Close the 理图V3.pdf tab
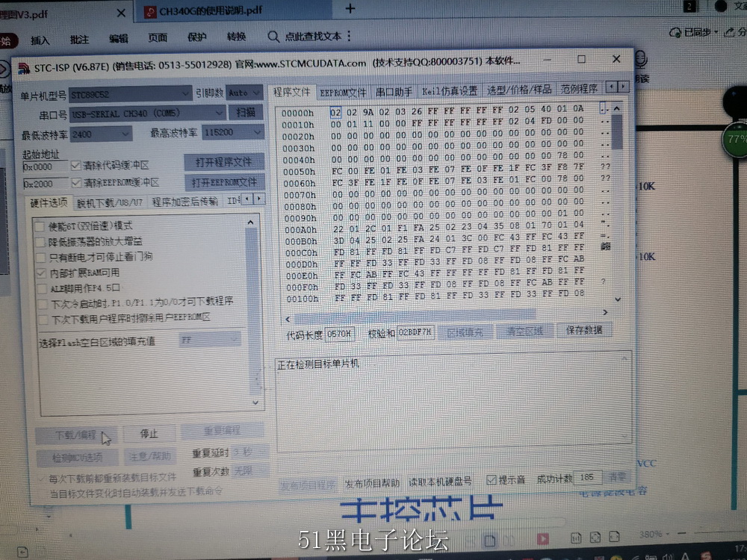747x560 pixels. [121, 13]
